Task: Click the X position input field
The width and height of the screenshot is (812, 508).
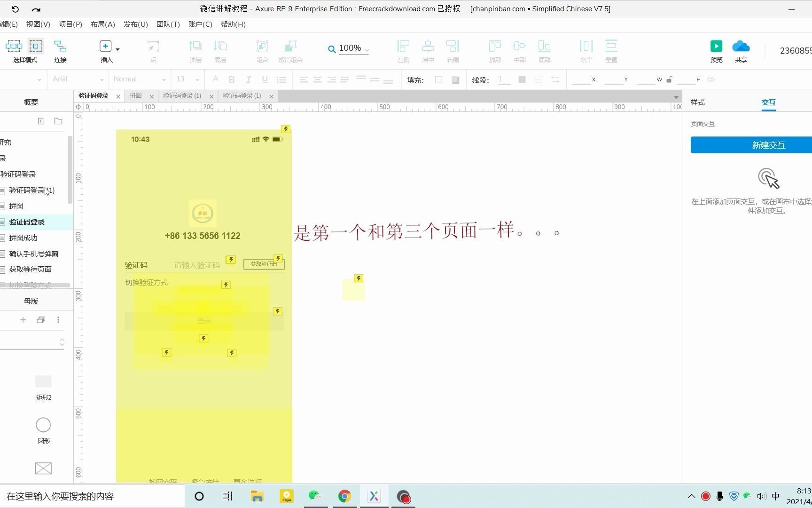Action: click(x=581, y=79)
